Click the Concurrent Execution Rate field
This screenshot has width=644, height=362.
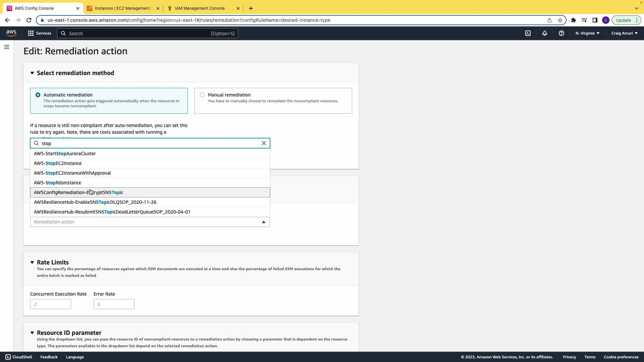click(x=51, y=304)
